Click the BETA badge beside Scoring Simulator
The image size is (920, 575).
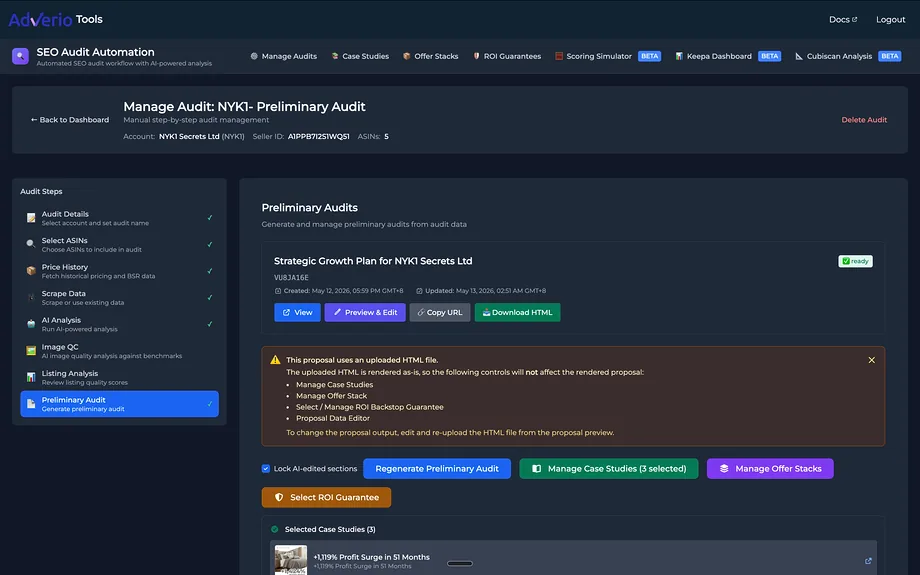point(650,56)
